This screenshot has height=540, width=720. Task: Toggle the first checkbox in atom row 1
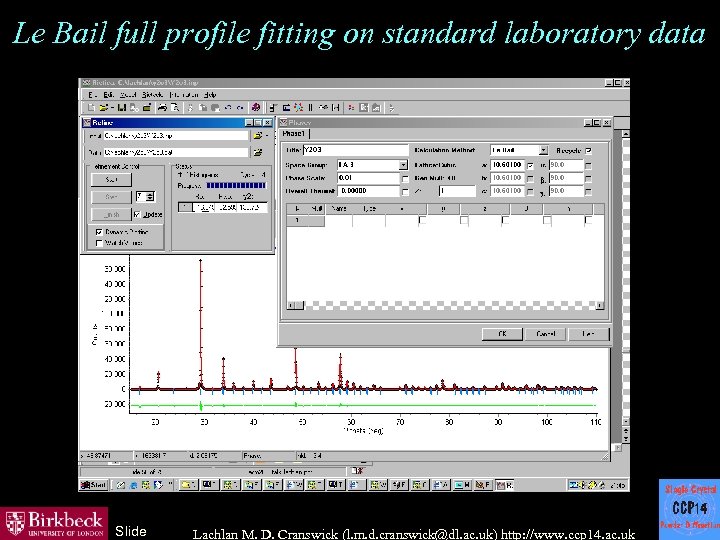pos(422,220)
